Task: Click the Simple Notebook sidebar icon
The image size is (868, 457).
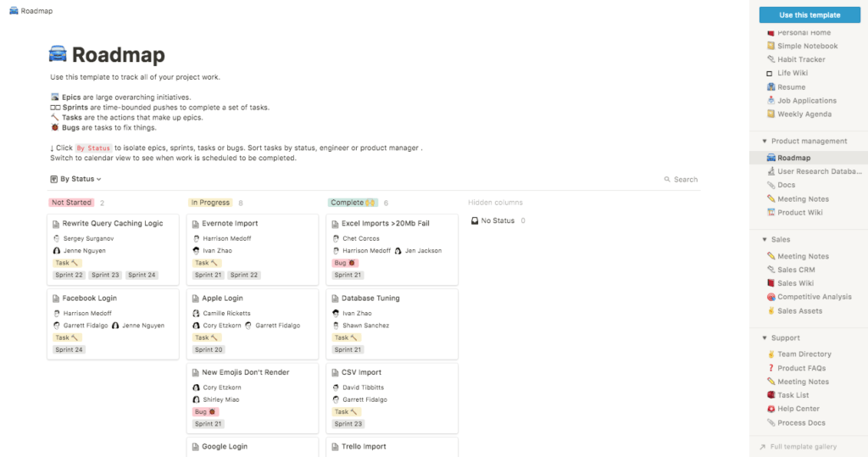Action: tap(771, 46)
